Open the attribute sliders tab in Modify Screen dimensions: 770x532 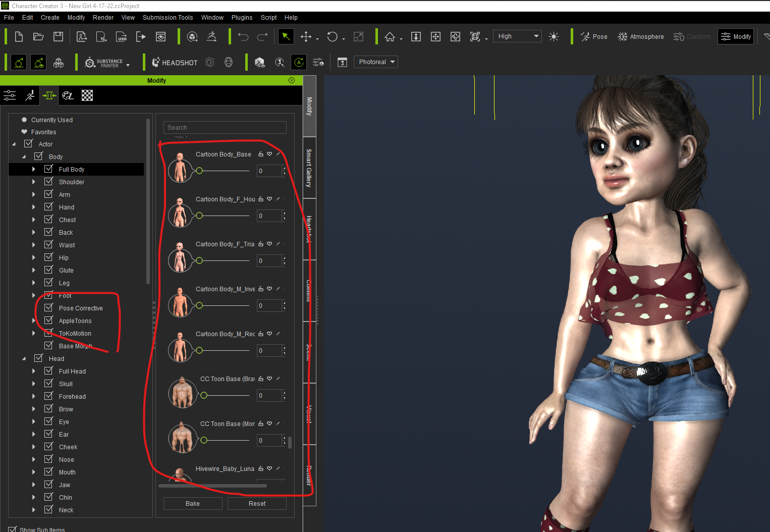10,95
